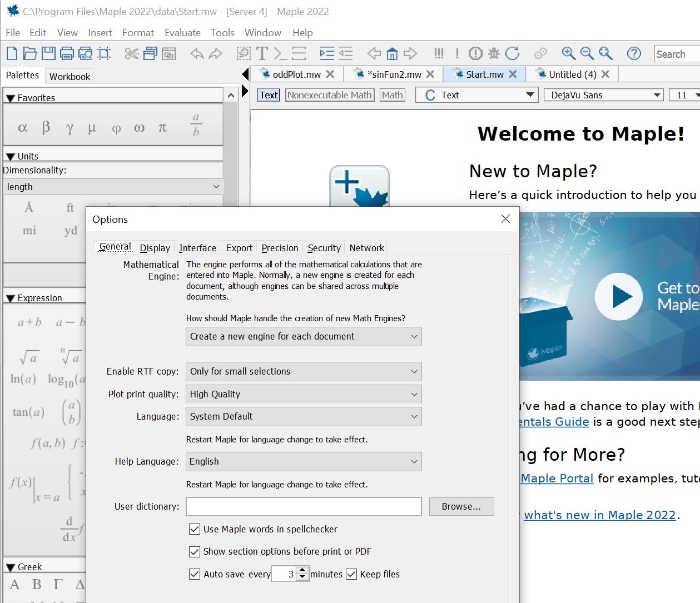700x603 pixels.
Task: Open the debugger with the bug icon
Action: [x=494, y=53]
